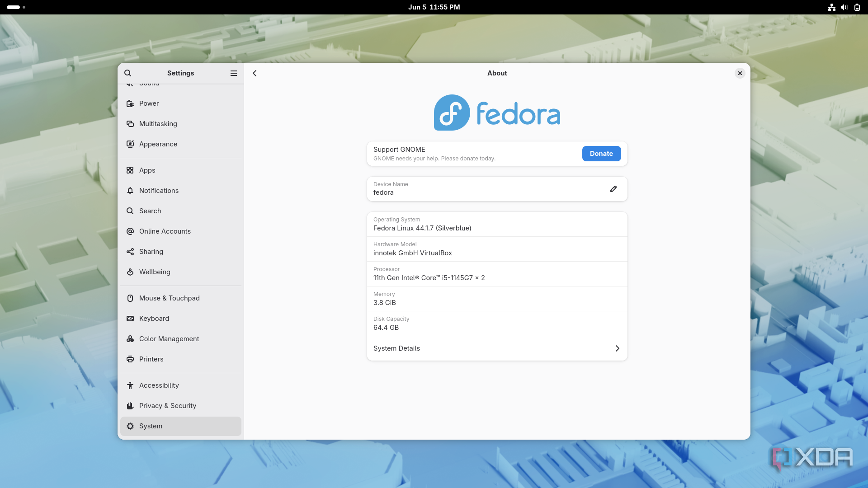The image size is (868, 488).
Task: Click the Apps grid icon
Action: tap(130, 170)
